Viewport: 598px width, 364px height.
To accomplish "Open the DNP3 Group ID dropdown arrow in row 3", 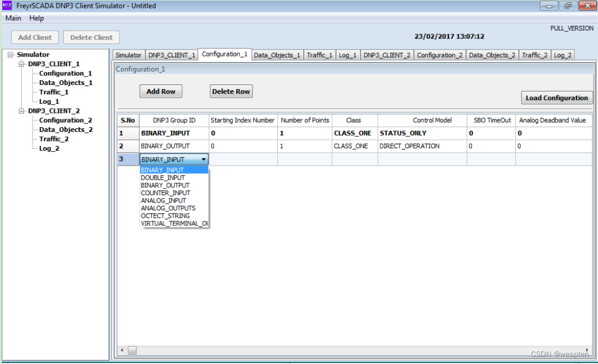I will (204, 159).
